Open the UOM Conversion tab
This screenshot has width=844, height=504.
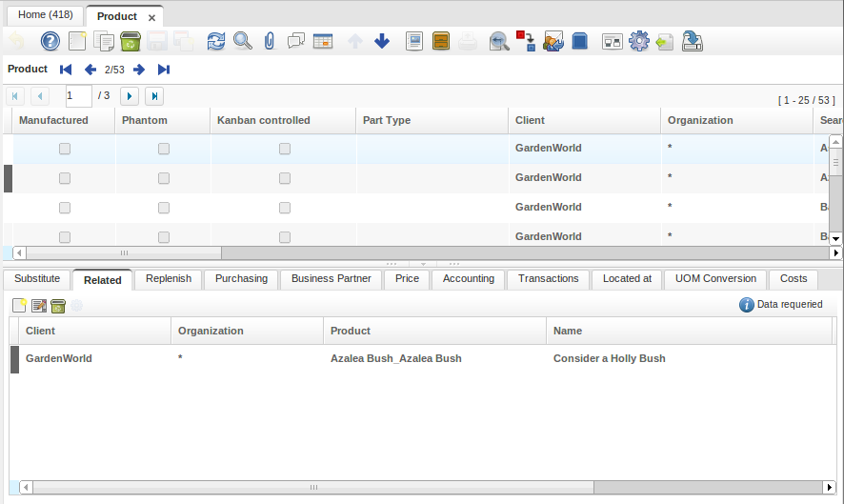tap(715, 279)
